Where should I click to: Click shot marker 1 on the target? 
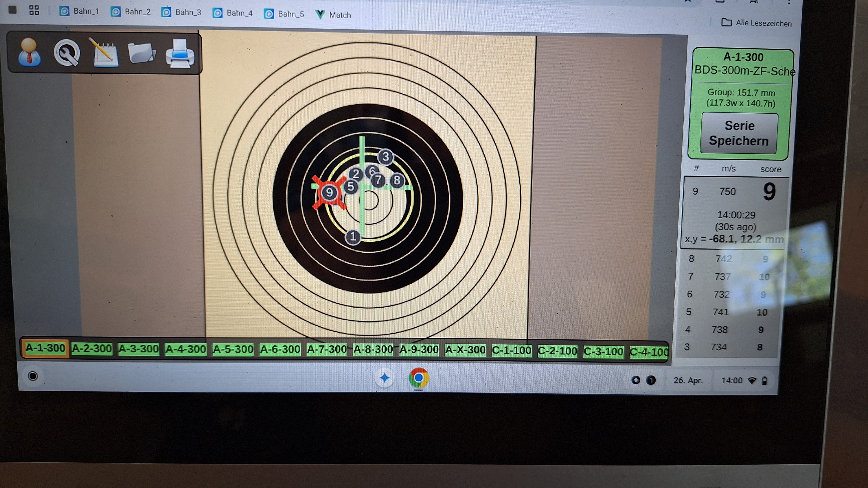click(x=353, y=237)
